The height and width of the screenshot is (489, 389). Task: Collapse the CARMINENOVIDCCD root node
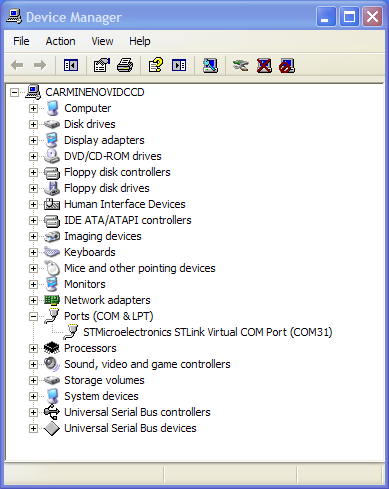click(x=14, y=92)
